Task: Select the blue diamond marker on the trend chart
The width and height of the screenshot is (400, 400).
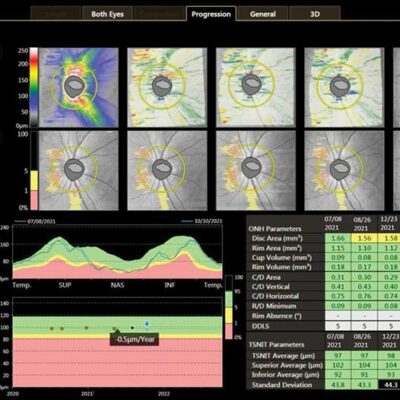Action: [147, 324]
